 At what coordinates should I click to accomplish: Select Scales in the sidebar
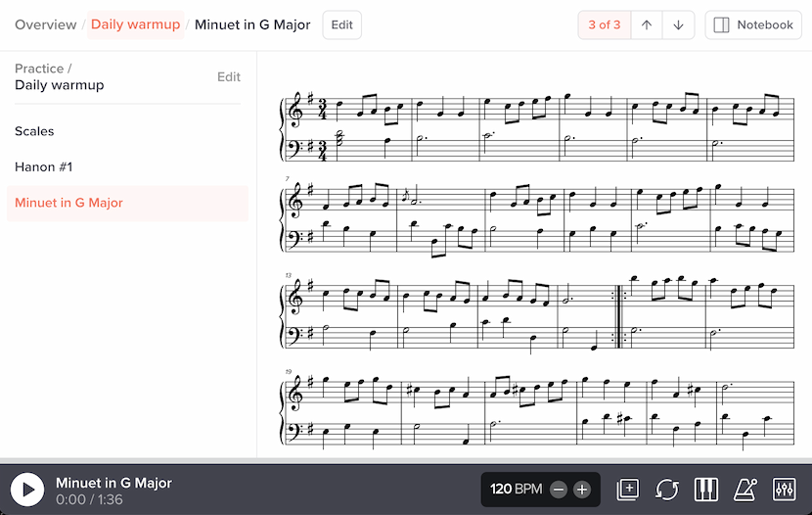point(34,131)
